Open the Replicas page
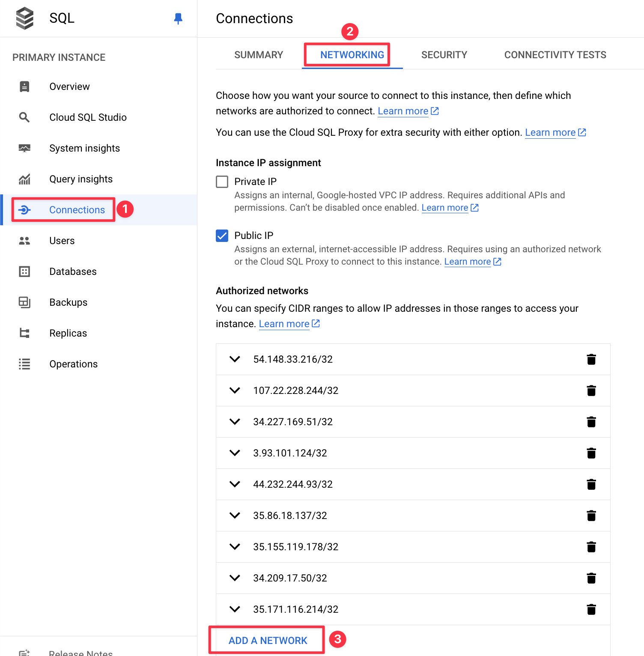This screenshot has height=656, width=644. [x=68, y=333]
